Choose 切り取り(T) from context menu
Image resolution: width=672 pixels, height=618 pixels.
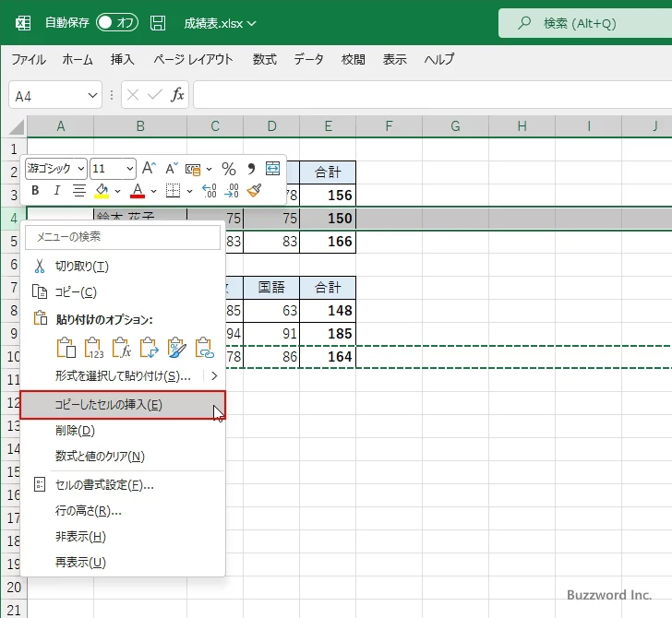coord(123,267)
